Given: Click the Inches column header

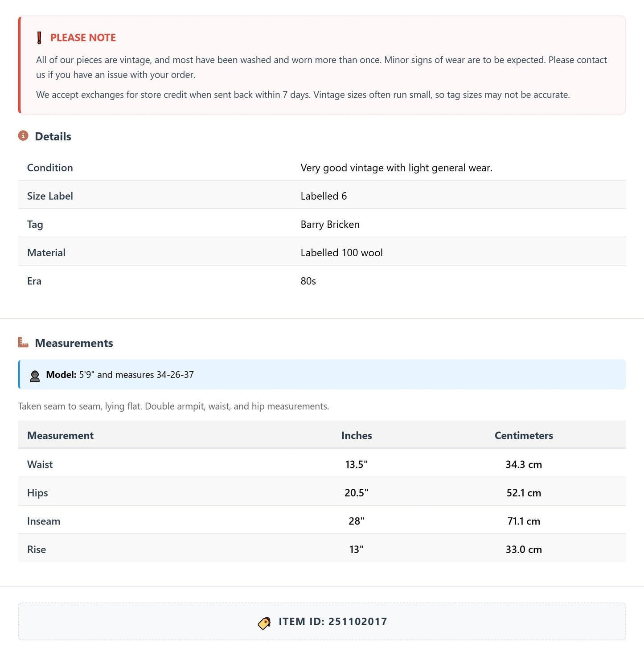Looking at the screenshot, I should pos(357,435).
